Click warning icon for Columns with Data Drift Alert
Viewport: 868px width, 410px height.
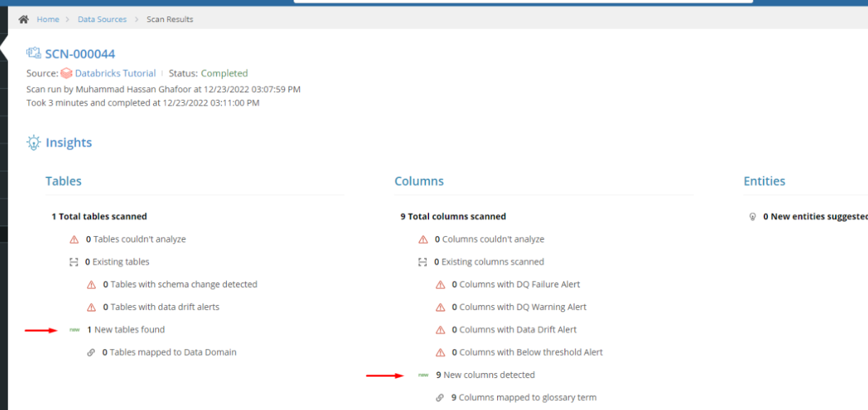(440, 330)
